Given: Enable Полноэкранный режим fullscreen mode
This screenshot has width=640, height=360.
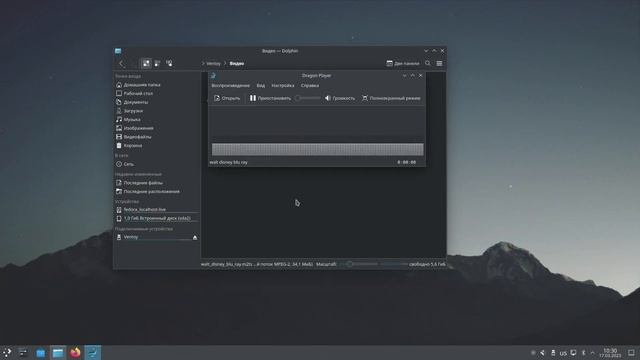Looking at the screenshot, I should click(x=391, y=98).
